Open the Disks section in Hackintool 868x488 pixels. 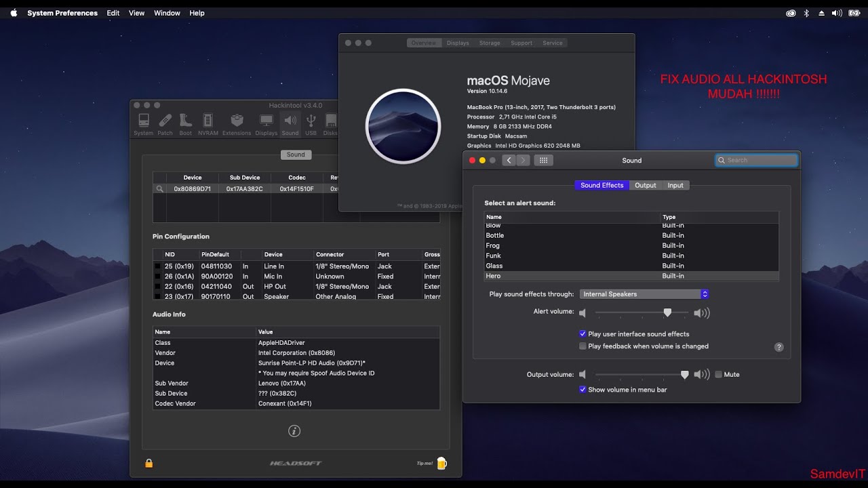330,125
